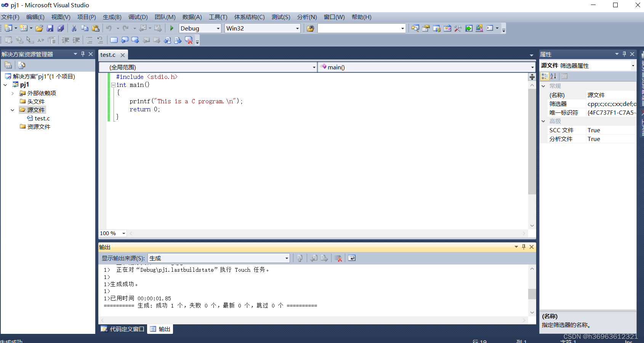Toggle a bookmark on the current line
This screenshot has width=644, height=343.
(x=114, y=40)
